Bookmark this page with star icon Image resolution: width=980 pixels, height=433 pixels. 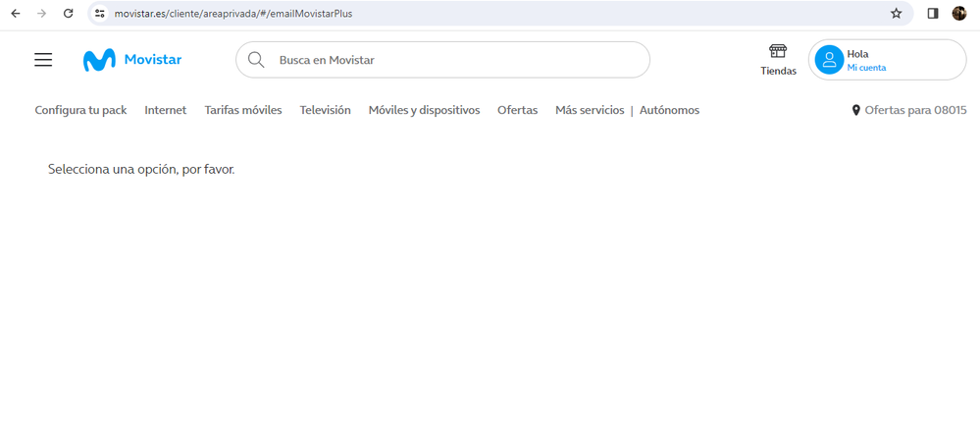896,14
